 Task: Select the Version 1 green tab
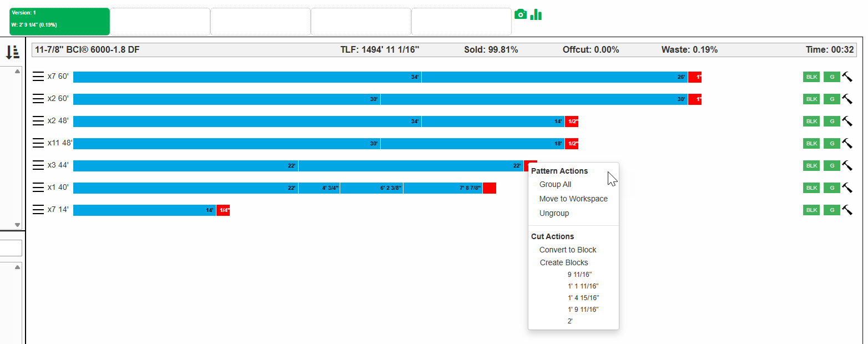tap(60, 22)
